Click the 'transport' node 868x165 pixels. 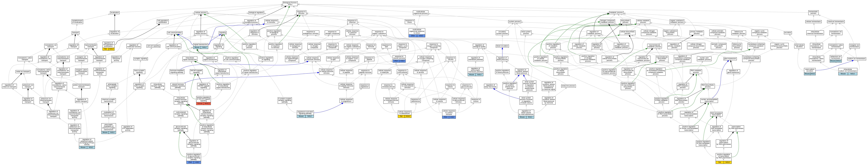click(75, 33)
